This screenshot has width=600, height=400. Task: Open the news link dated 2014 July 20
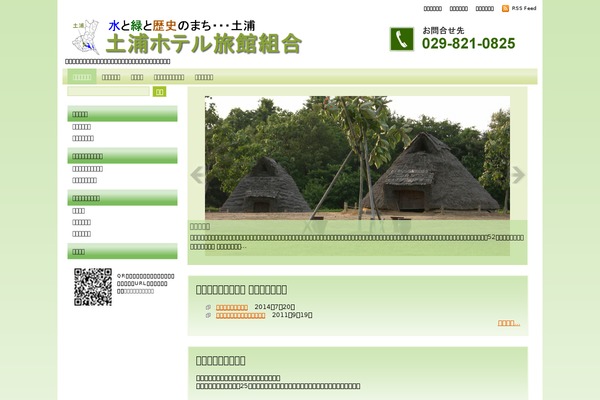232,307
